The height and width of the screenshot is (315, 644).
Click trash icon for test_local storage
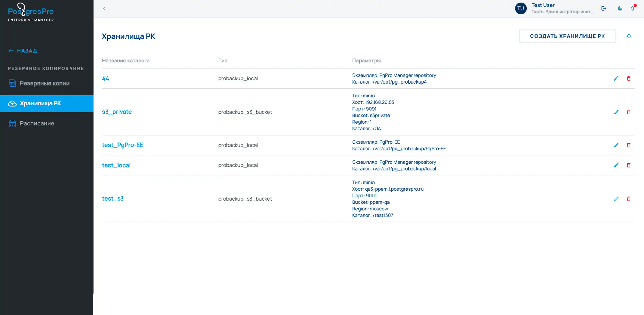coord(628,165)
